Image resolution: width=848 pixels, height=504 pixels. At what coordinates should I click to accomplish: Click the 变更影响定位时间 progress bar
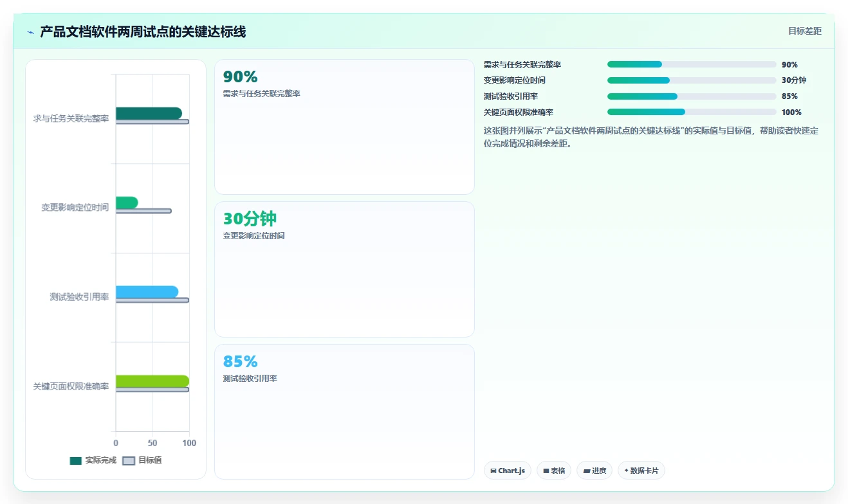[x=692, y=80]
